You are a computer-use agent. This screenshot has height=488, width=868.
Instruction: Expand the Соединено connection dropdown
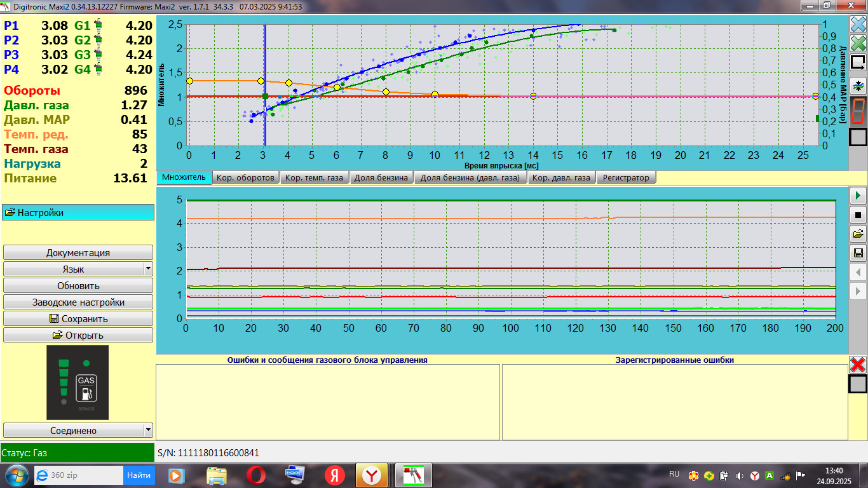[x=148, y=430]
